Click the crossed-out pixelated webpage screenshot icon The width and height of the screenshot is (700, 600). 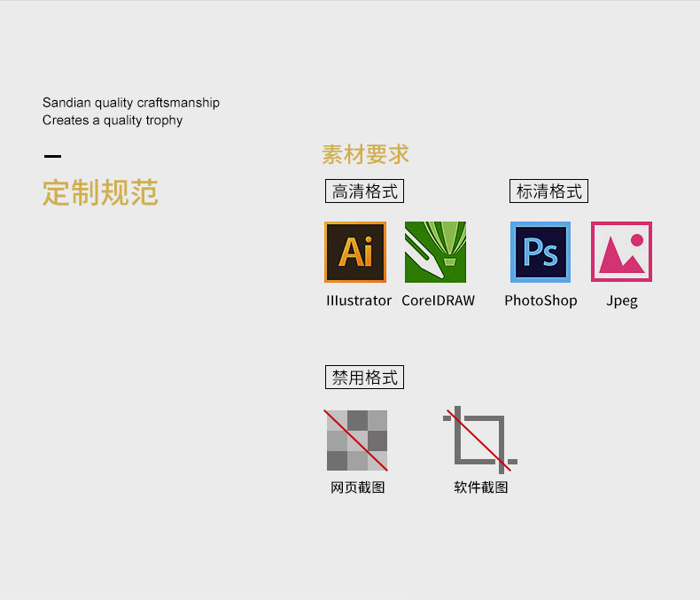pos(356,440)
